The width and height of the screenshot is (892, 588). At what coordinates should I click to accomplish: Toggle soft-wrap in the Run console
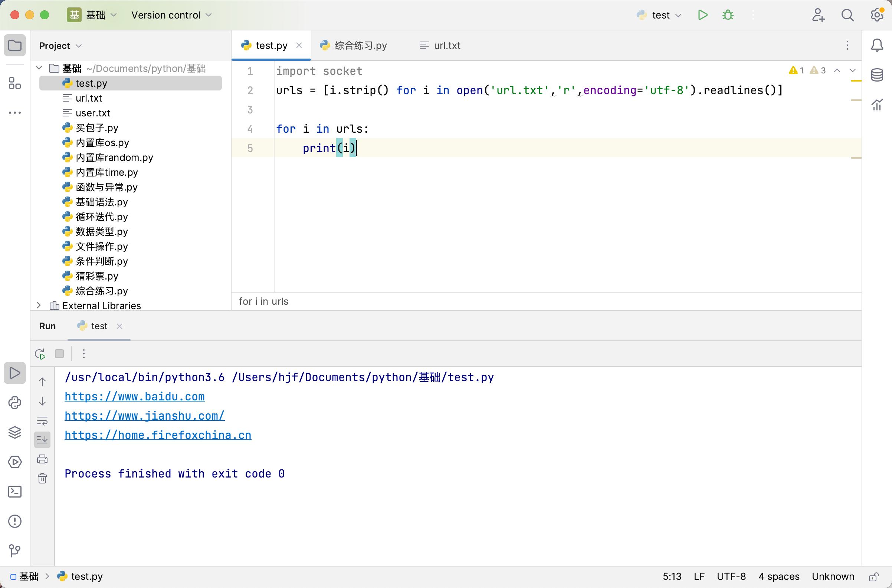42,420
